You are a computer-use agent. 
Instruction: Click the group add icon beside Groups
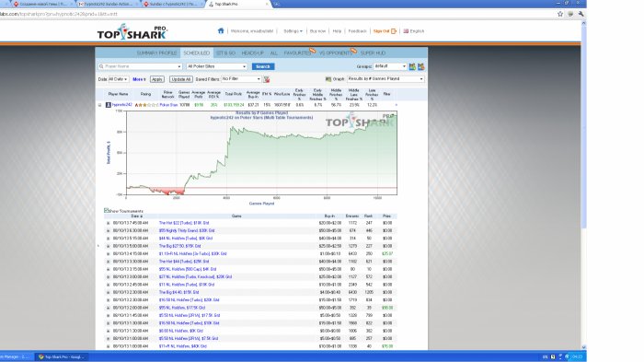pos(412,66)
